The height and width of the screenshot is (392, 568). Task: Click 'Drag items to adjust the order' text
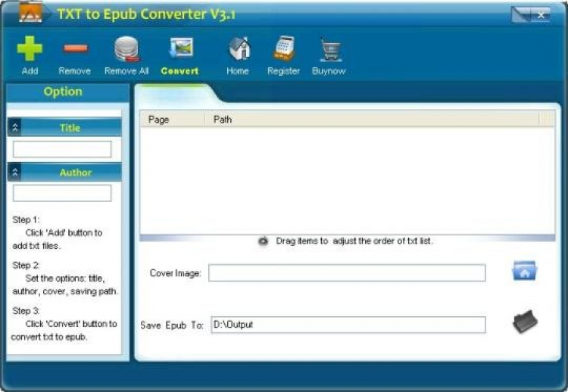click(x=354, y=241)
